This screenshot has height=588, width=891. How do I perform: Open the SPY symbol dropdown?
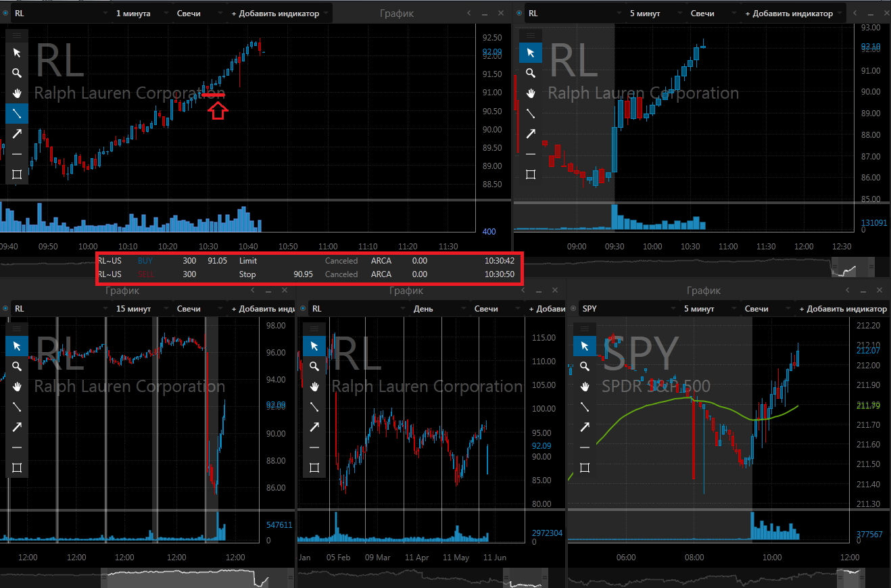(629, 309)
